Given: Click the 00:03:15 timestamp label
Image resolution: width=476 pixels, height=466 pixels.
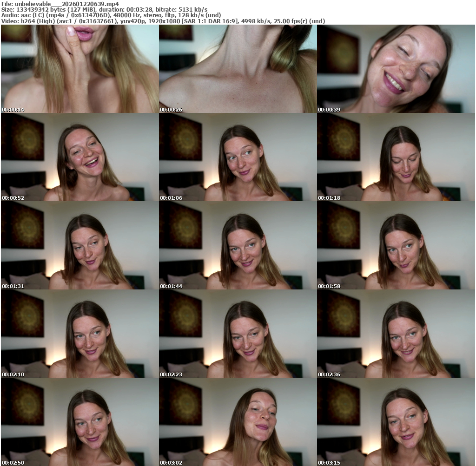Looking at the screenshot, I should (329, 463).
